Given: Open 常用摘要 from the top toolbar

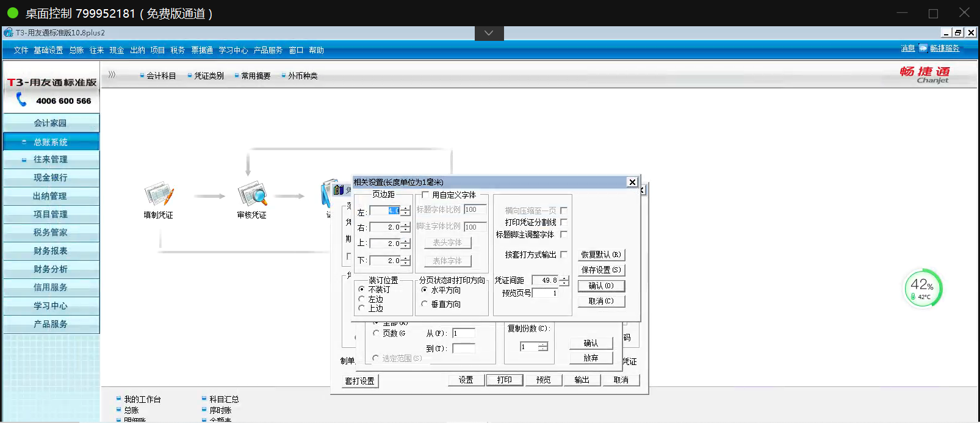Looking at the screenshot, I should [x=256, y=76].
